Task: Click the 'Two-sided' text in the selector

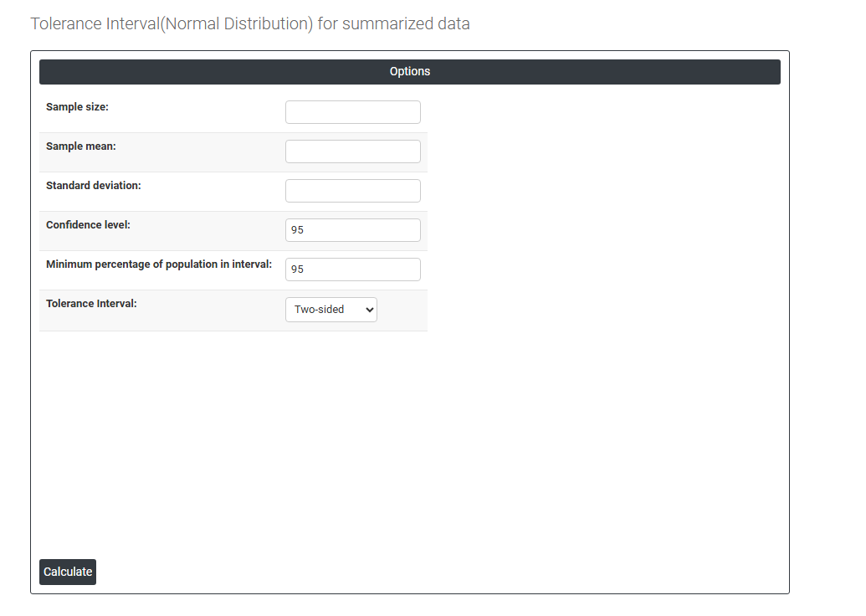Action: click(x=320, y=310)
